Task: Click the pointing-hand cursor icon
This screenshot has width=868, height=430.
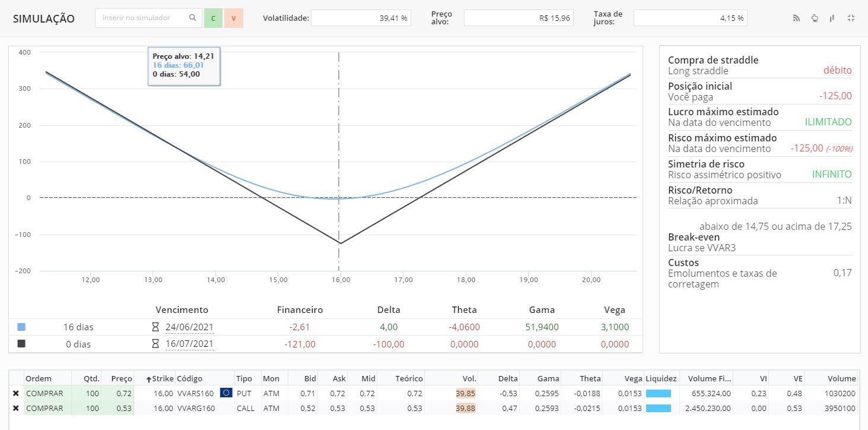Action: tap(815, 18)
